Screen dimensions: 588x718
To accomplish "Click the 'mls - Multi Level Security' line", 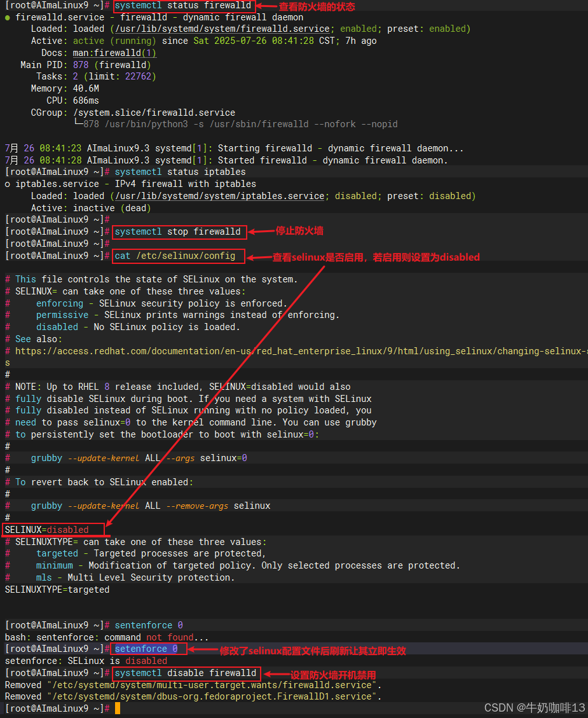I will click(120, 577).
